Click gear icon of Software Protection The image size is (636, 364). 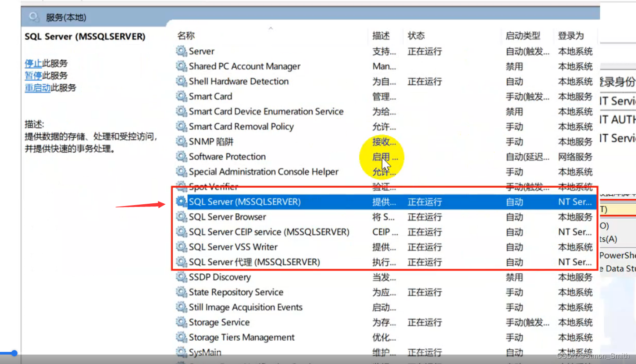[x=181, y=157]
